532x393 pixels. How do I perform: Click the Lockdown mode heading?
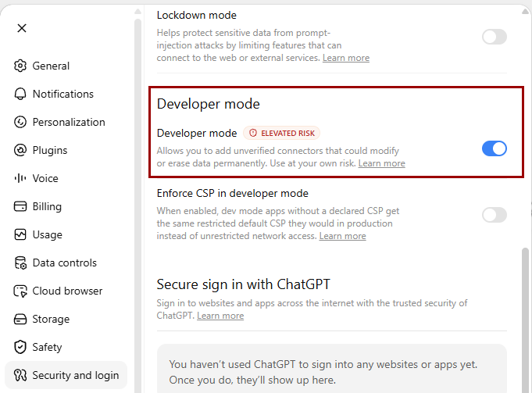point(196,16)
